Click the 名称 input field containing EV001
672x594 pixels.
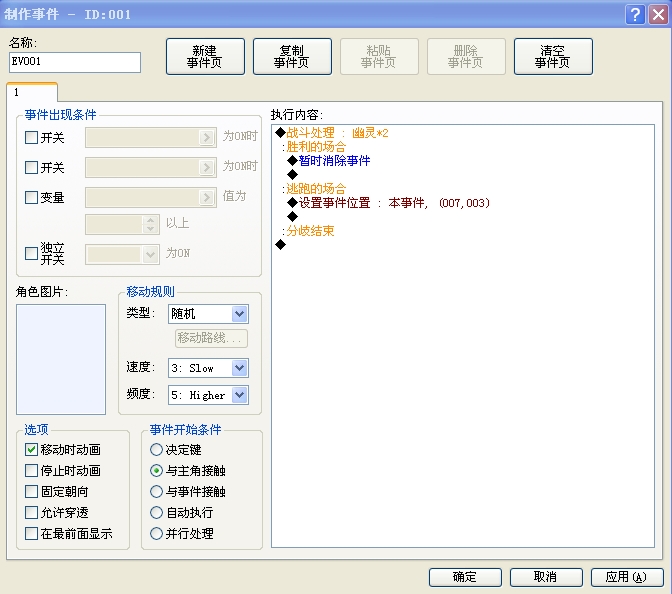[75, 62]
